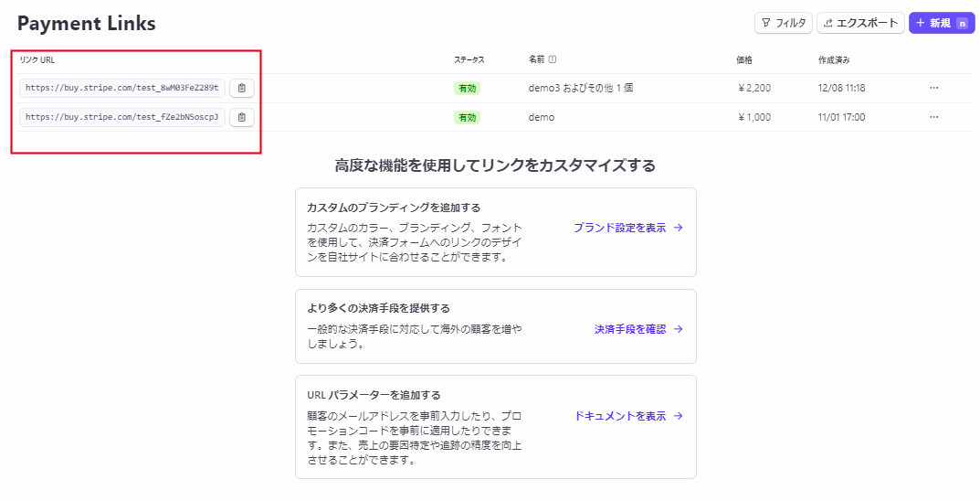Click the 作成済み column header
Image resolution: width=980 pixels, height=501 pixels.
click(x=834, y=60)
